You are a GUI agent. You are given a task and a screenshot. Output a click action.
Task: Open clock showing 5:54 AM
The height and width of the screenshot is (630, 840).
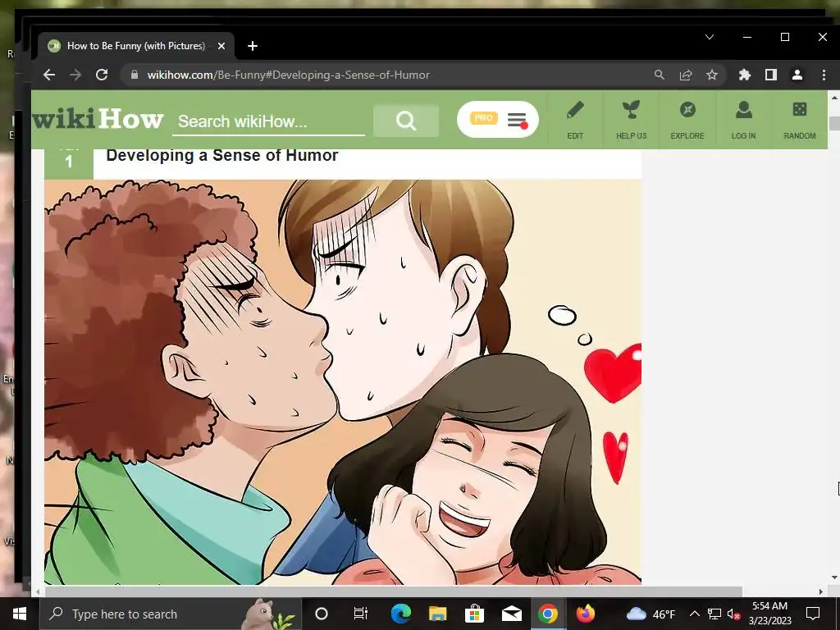[769, 614]
